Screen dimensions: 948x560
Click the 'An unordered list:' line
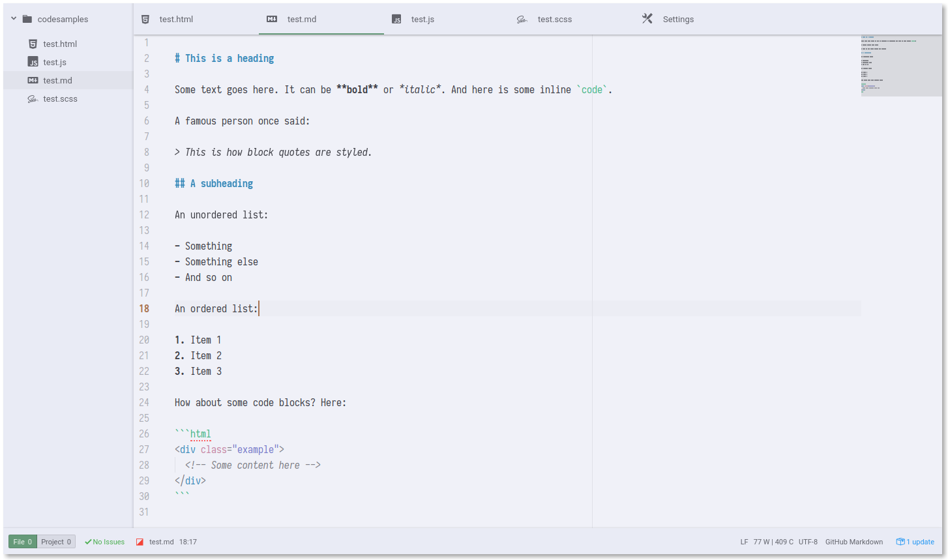click(x=222, y=214)
